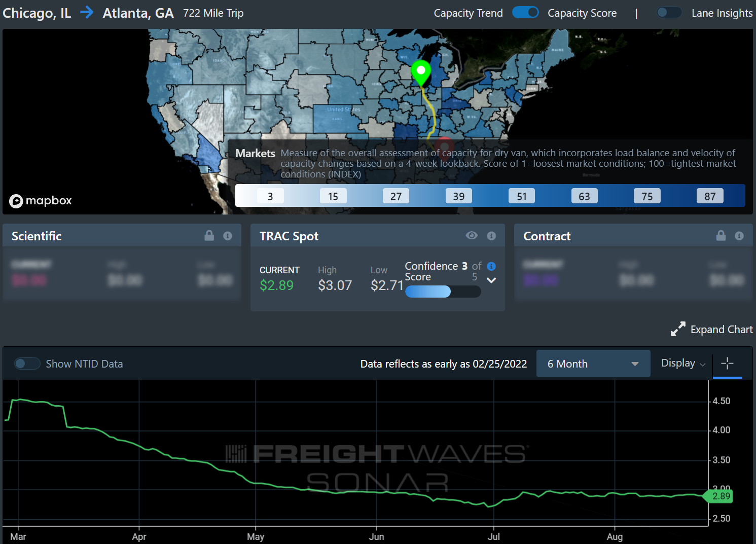Click the lock icon on Scientific panel
The image size is (756, 544).
[209, 235]
